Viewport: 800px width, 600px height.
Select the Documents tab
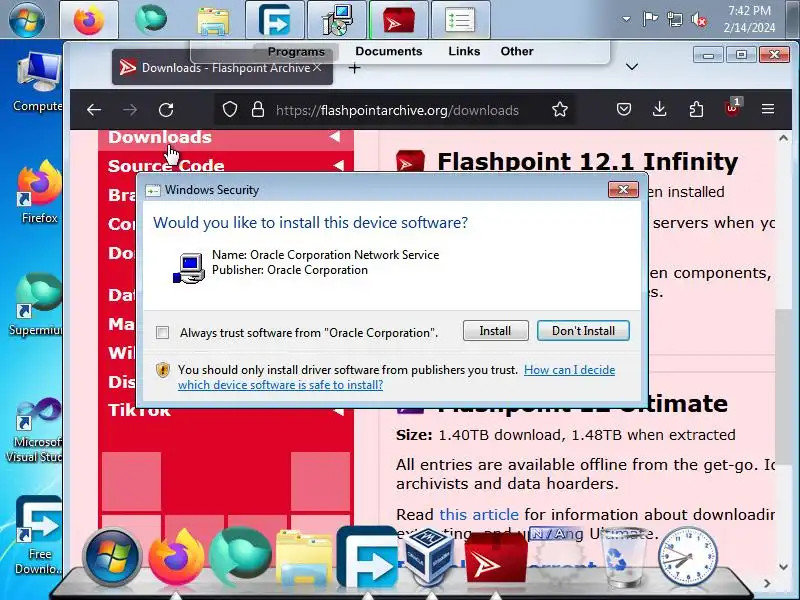click(x=389, y=51)
